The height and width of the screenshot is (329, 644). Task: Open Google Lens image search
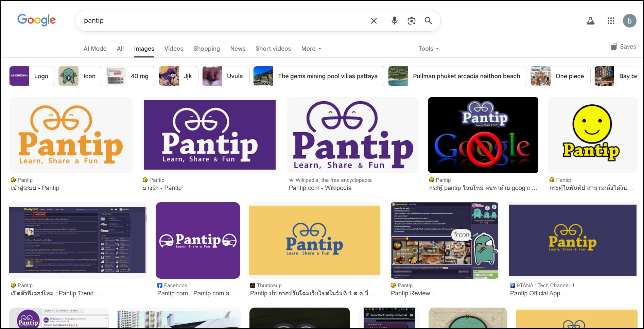(x=411, y=21)
